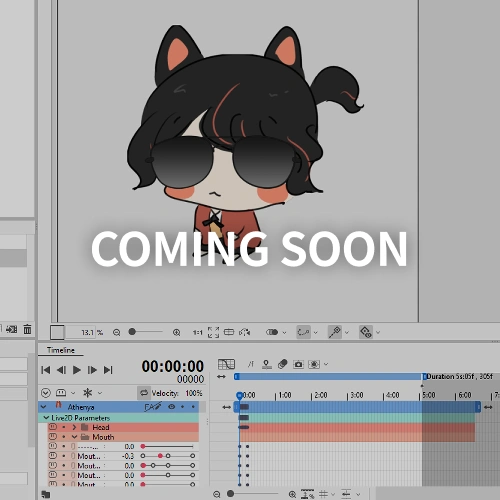Screen dimensions: 500x500
Task: Open the dropdown beside the display switch
Action: pyautogui.click(x=284, y=332)
